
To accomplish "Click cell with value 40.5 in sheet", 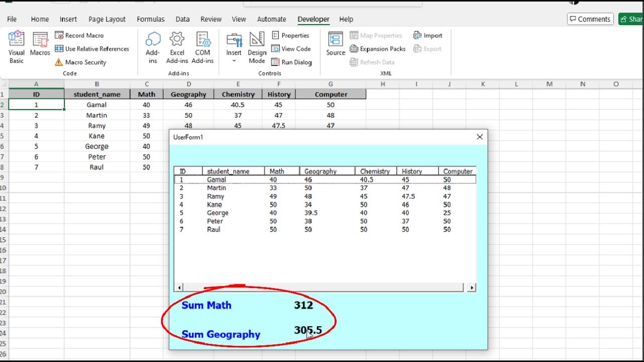I will pos(238,105).
